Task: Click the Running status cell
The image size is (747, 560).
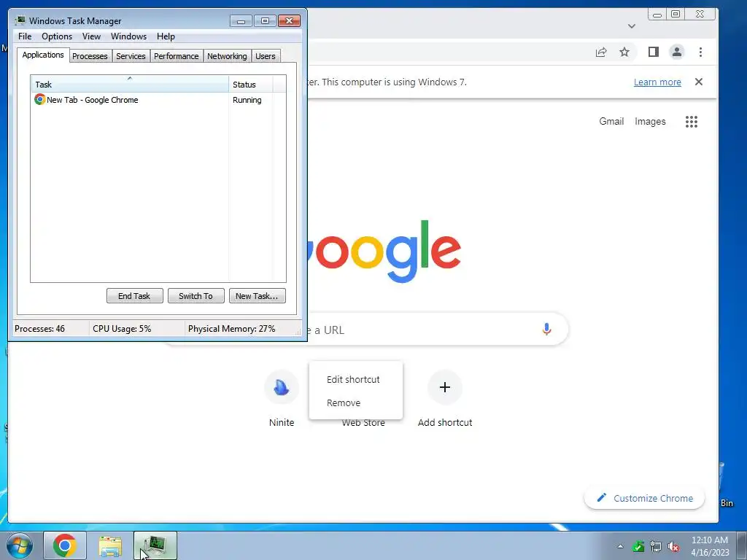Action: click(x=247, y=100)
